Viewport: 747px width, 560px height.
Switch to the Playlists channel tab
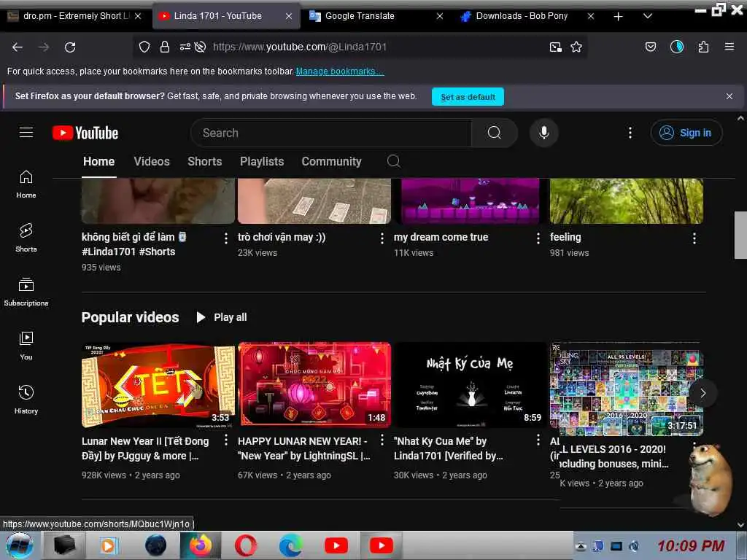click(x=262, y=161)
